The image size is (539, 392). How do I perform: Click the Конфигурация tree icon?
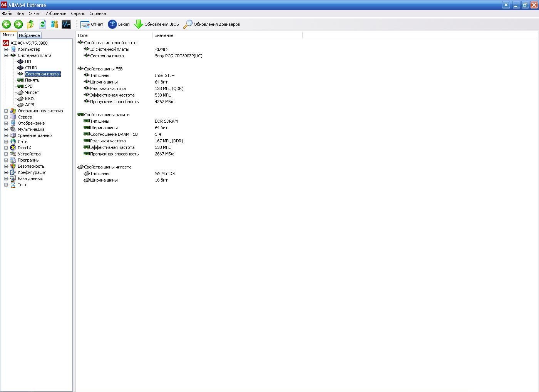(x=13, y=172)
